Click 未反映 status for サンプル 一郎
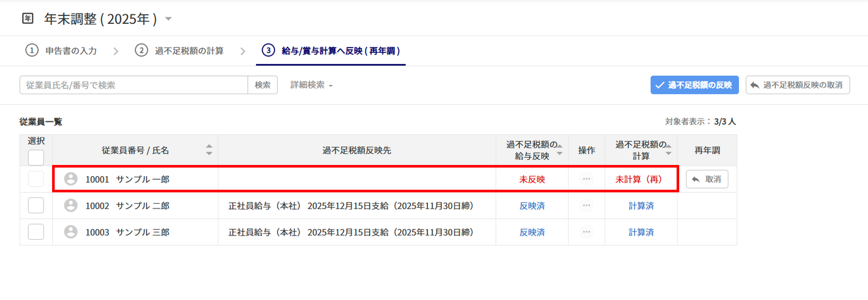Screen dimensions: 868x300 [x=532, y=179]
